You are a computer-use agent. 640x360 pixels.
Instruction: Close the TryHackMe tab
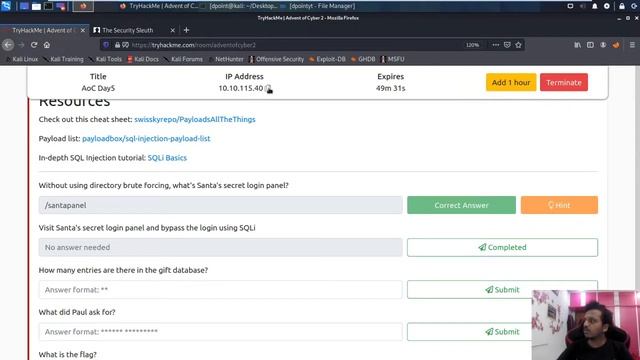(83, 30)
